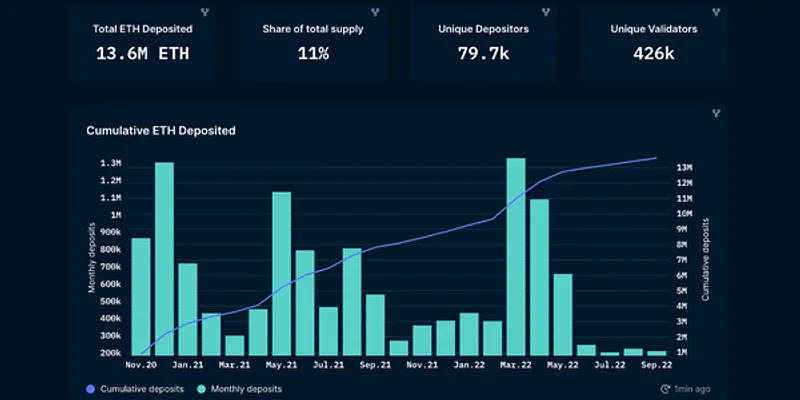Click the Unique Depositors title

(483, 29)
